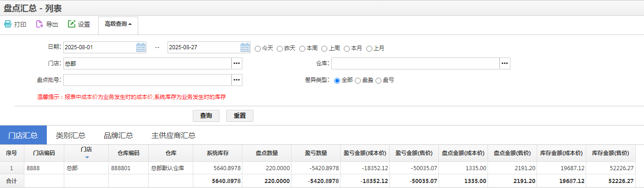Collapse the 高级查询 advanced query panel
Screen dimensions: 644x189
118,24
